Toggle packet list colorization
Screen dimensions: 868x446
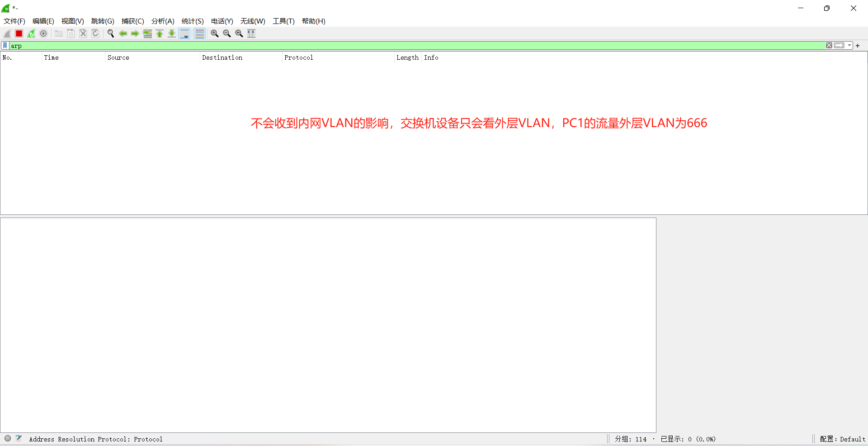(x=199, y=33)
